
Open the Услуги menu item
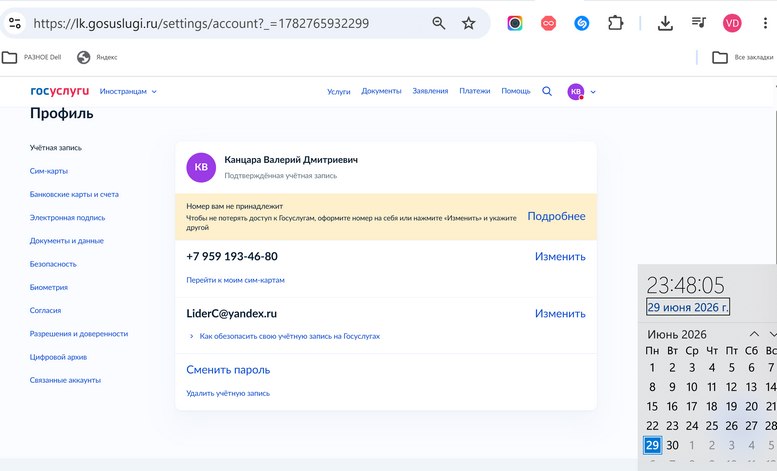point(338,92)
